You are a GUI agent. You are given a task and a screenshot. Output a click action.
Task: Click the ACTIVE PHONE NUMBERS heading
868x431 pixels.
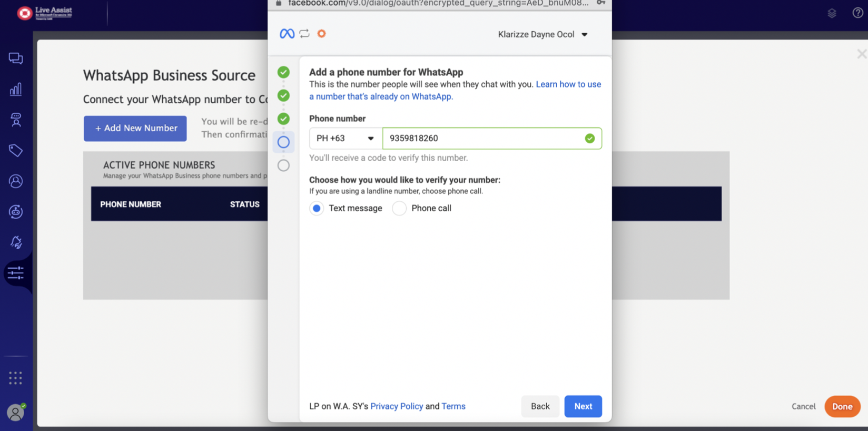click(x=159, y=165)
